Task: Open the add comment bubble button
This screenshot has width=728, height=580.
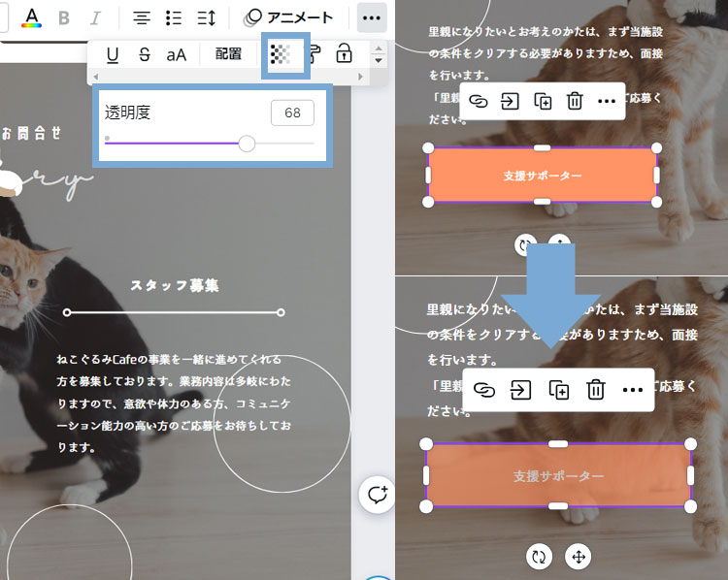Action: point(377,495)
